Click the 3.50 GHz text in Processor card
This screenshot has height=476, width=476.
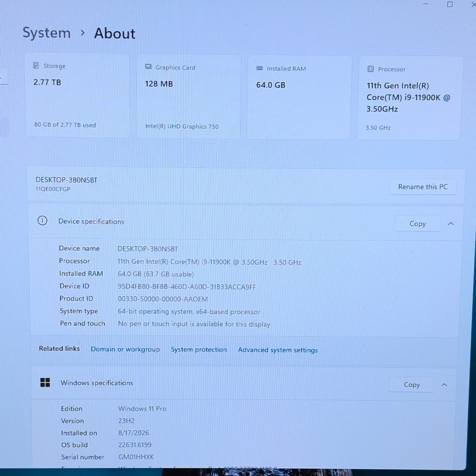[378, 127]
